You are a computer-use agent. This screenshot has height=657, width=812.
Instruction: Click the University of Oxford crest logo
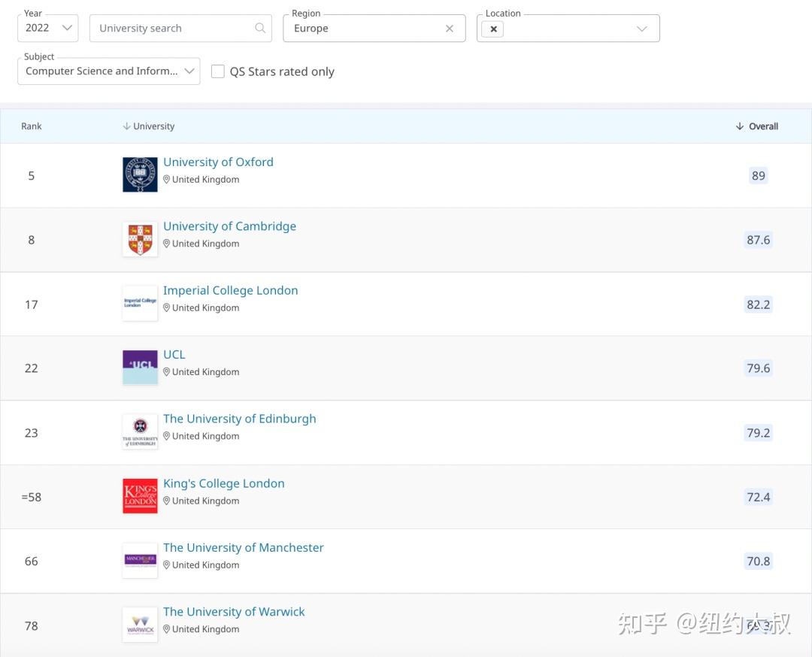coord(140,174)
